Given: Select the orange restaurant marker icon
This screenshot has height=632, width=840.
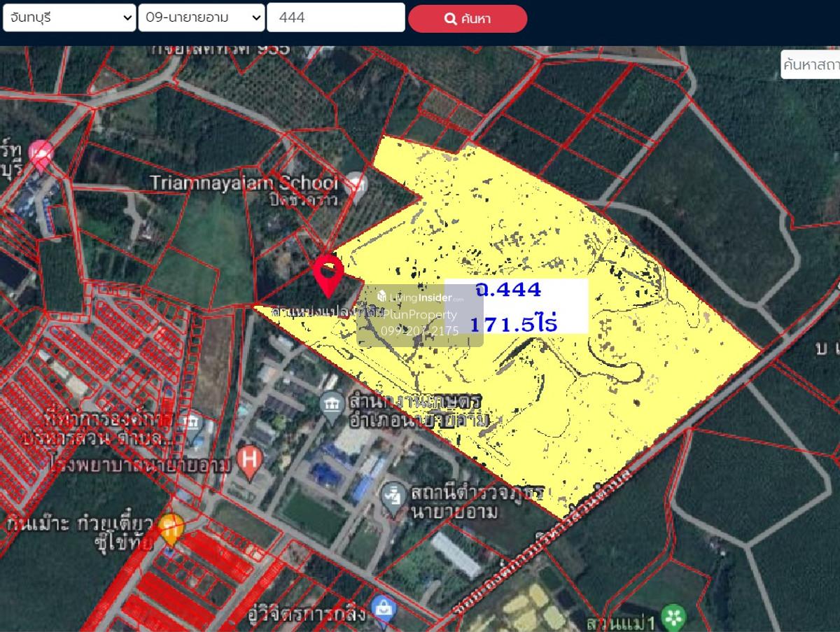Looking at the screenshot, I should click(170, 527).
